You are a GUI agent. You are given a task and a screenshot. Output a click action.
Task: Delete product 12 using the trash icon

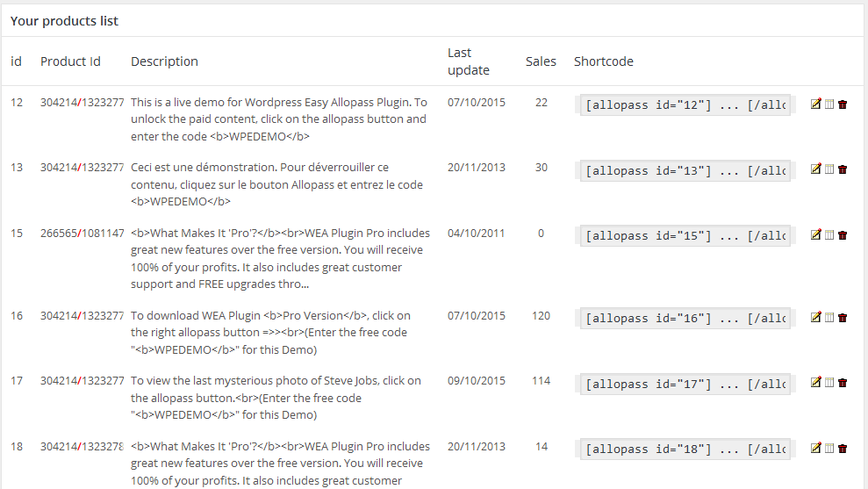click(843, 104)
